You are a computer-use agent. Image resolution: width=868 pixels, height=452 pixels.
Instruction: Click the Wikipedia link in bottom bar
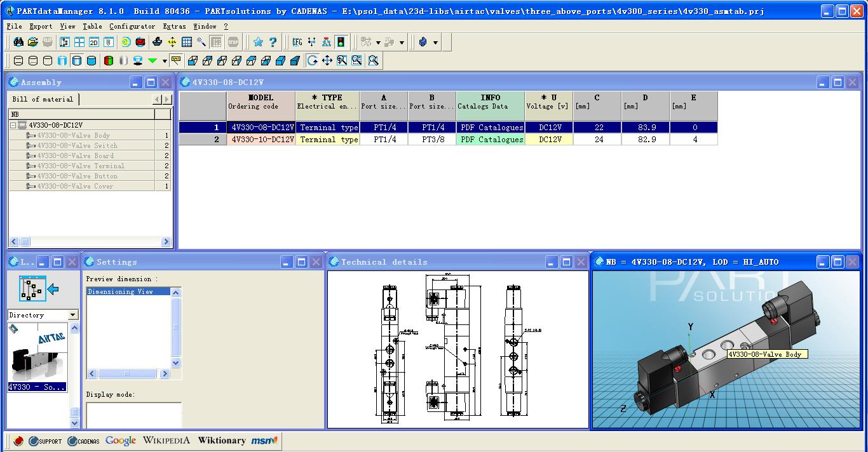click(x=166, y=441)
